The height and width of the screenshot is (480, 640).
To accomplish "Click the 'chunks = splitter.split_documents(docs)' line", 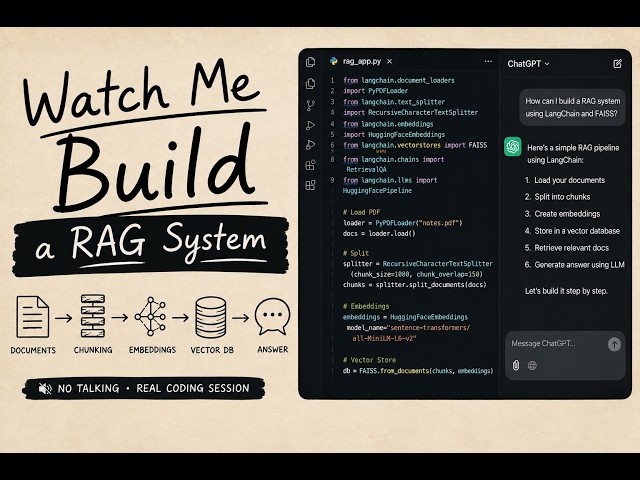I will (414, 285).
